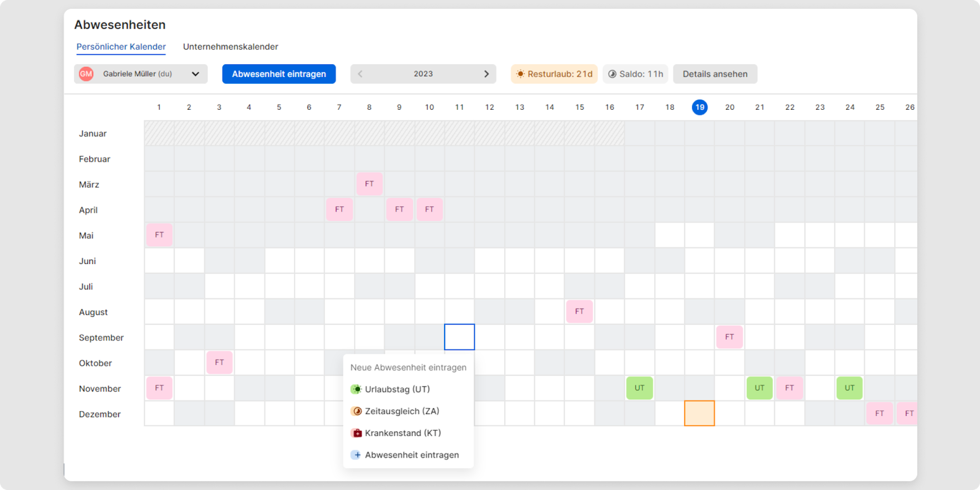Click the FT entry in August row
This screenshot has width=980, height=490.
(579, 311)
